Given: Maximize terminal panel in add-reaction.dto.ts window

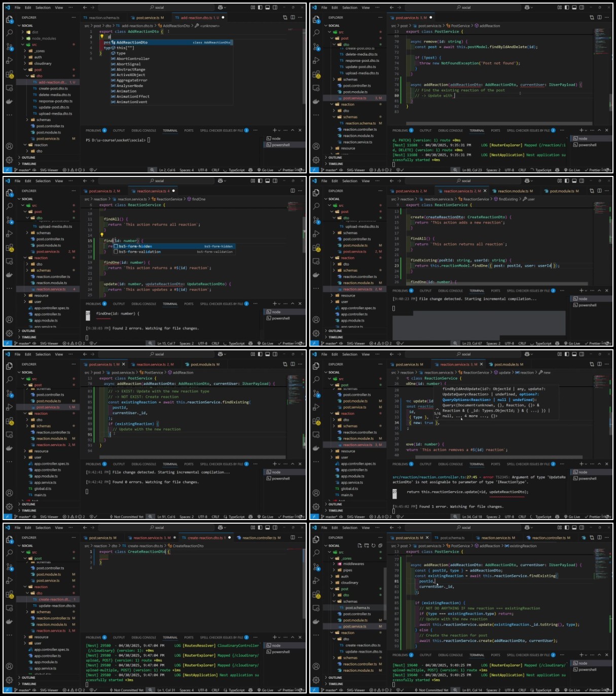Looking at the screenshot, I should coord(293,130).
